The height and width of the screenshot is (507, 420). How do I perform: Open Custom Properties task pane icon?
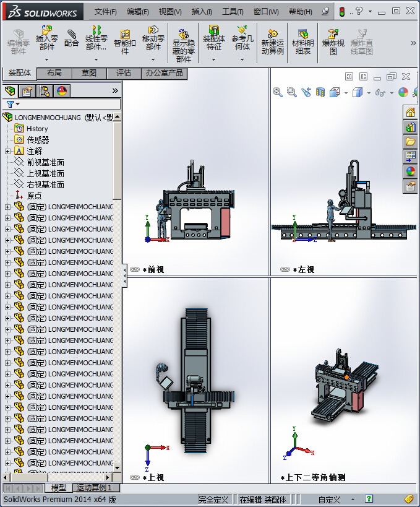410,186
